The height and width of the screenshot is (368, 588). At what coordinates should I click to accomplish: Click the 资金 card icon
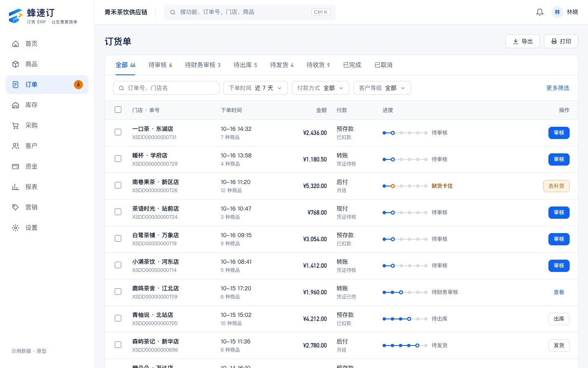[x=16, y=166]
